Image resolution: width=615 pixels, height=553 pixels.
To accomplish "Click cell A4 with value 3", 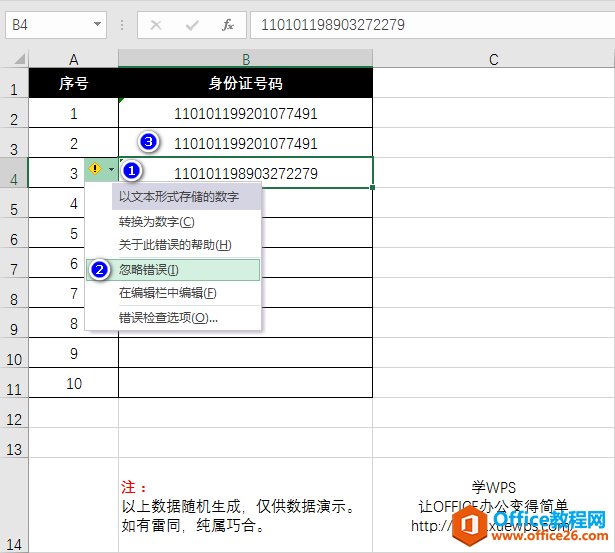I will click(x=73, y=173).
